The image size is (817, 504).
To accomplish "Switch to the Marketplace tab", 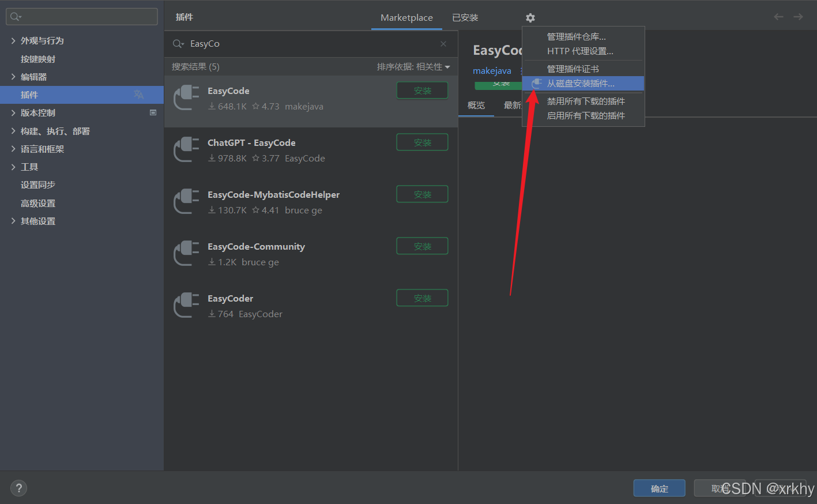I will click(x=406, y=17).
